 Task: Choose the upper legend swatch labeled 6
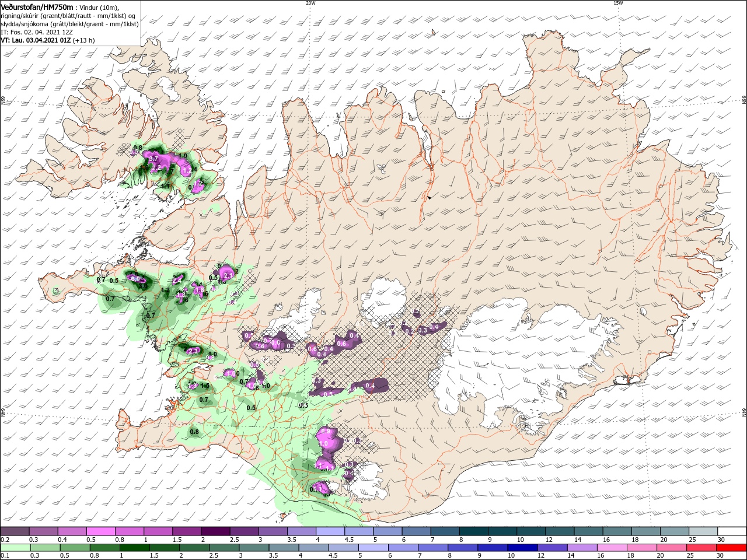pyautogui.click(x=416, y=531)
